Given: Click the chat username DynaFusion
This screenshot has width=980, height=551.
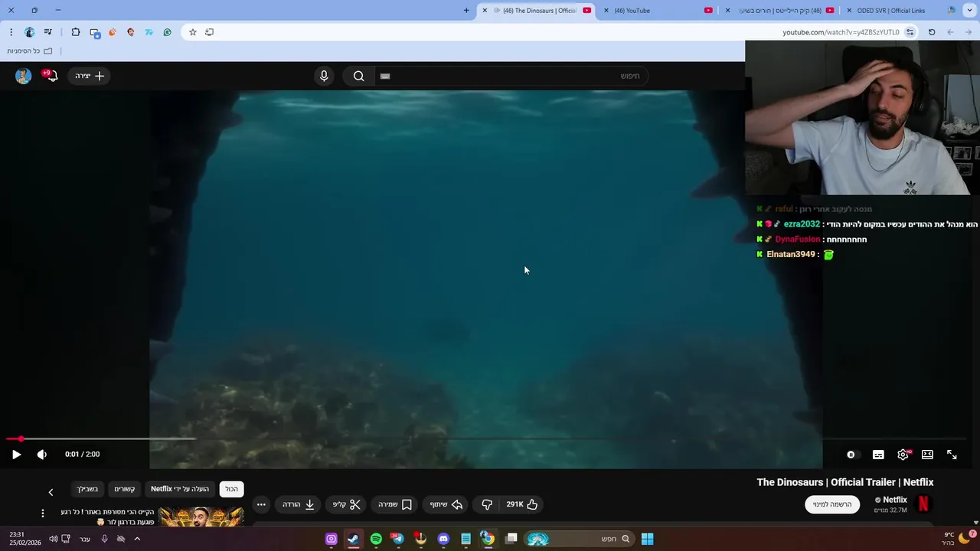Looking at the screenshot, I should coord(797,240).
